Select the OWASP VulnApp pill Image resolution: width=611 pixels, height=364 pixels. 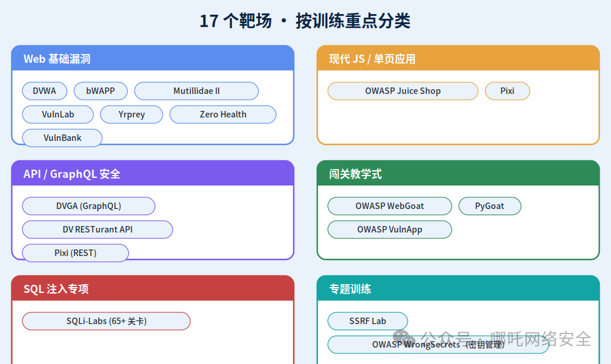(390, 230)
